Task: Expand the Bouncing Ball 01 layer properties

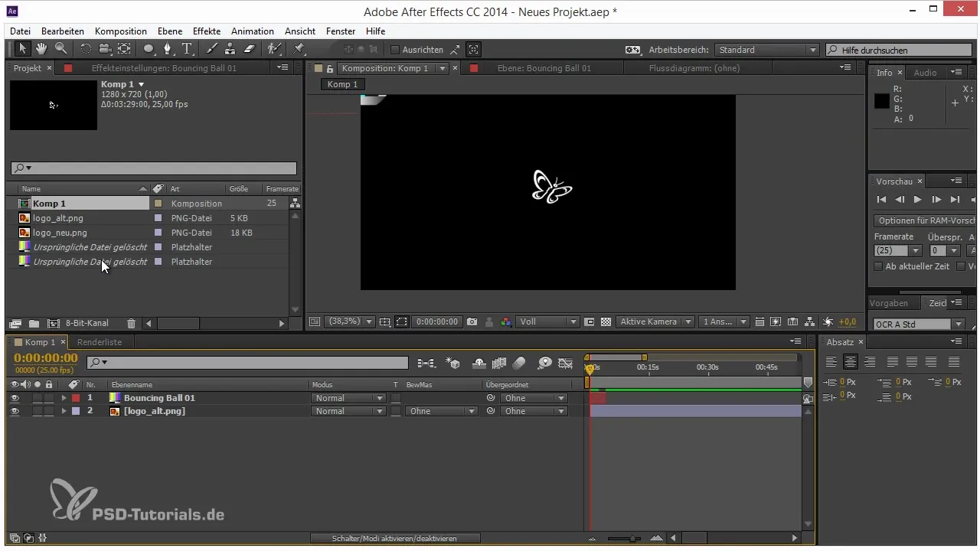Action: pos(64,398)
